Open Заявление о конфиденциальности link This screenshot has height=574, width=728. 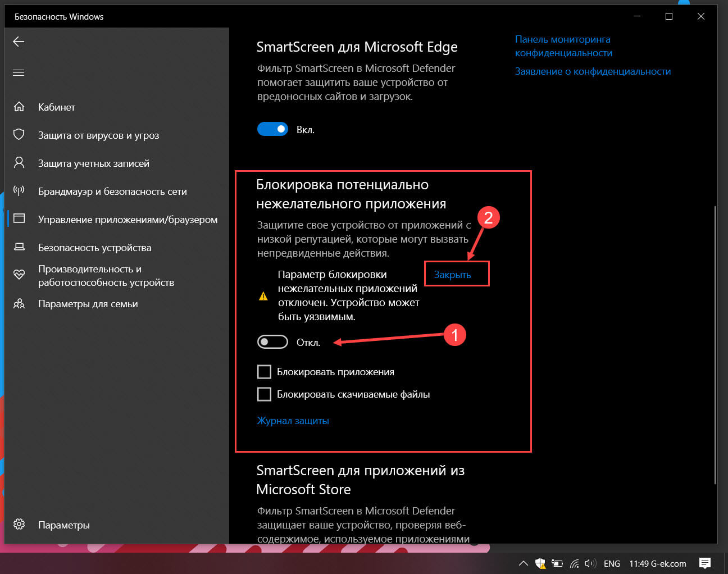coord(593,71)
